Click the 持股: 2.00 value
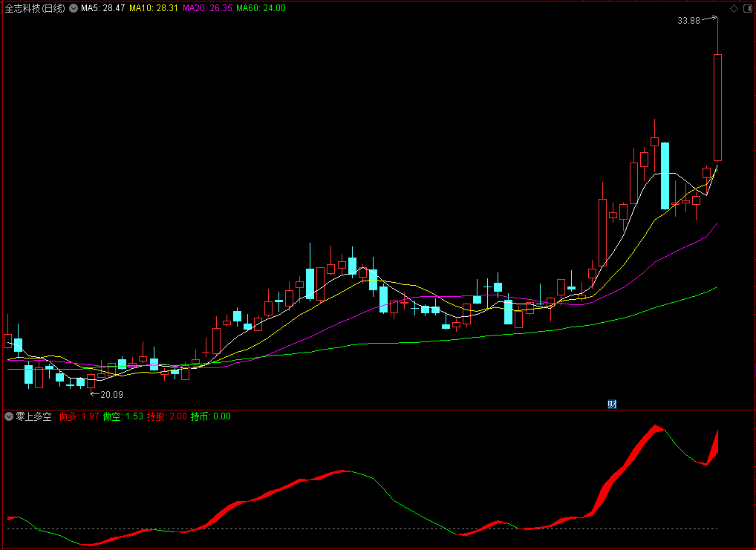The image size is (756, 550). pos(167,416)
